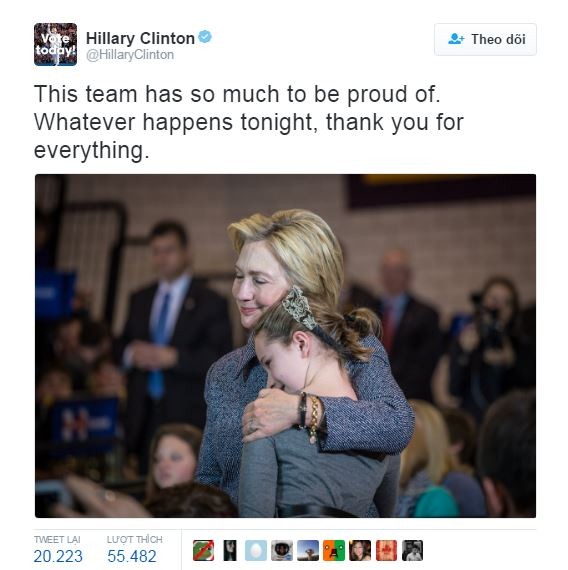The height and width of the screenshot is (570, 568).
Task: Click the light blue egg avatar
Action: pyautogui.click(x=256, y=550)
